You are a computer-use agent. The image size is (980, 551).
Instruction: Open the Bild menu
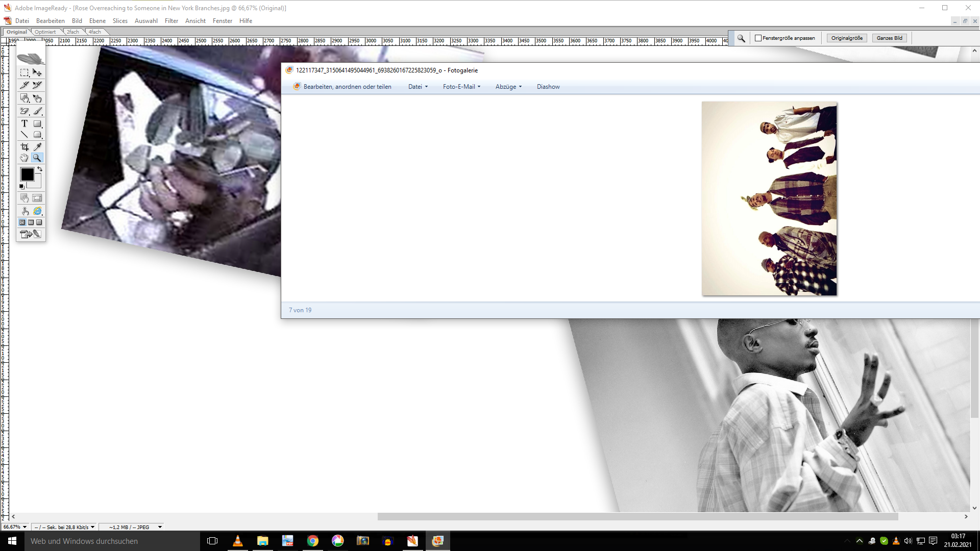[77, 21]
